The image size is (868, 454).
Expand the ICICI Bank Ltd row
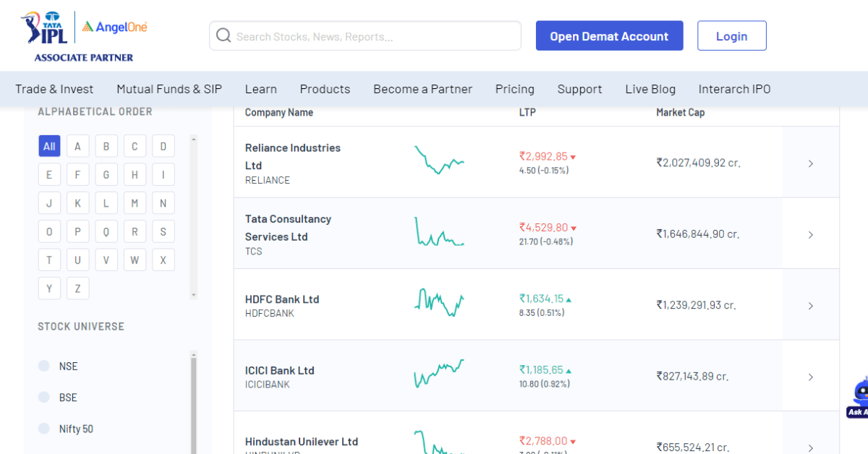[811, 377]
